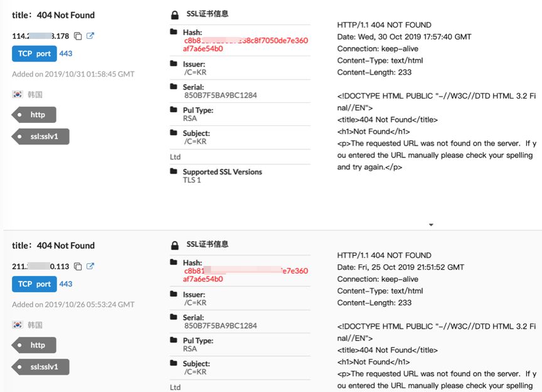This screenshot has height=392, width=542.
Task: Open external link for IP ending .178
Action: 90,36
